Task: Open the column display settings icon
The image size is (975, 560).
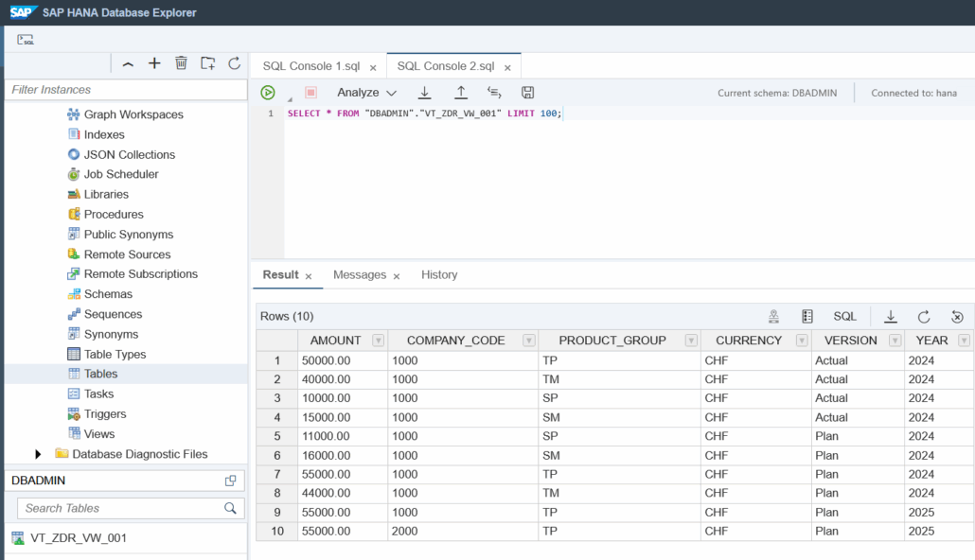Action: [807, 316]
